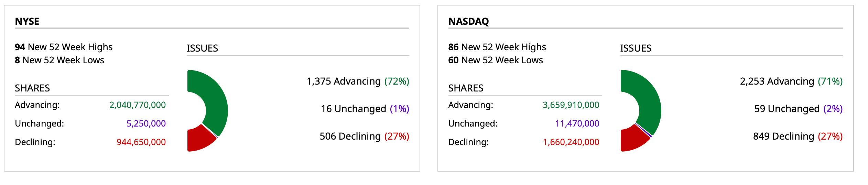Click NASDAQ 60 New 52 Week Lows
The height and width of the screenshot is (185, 868).
coord(496,60)
